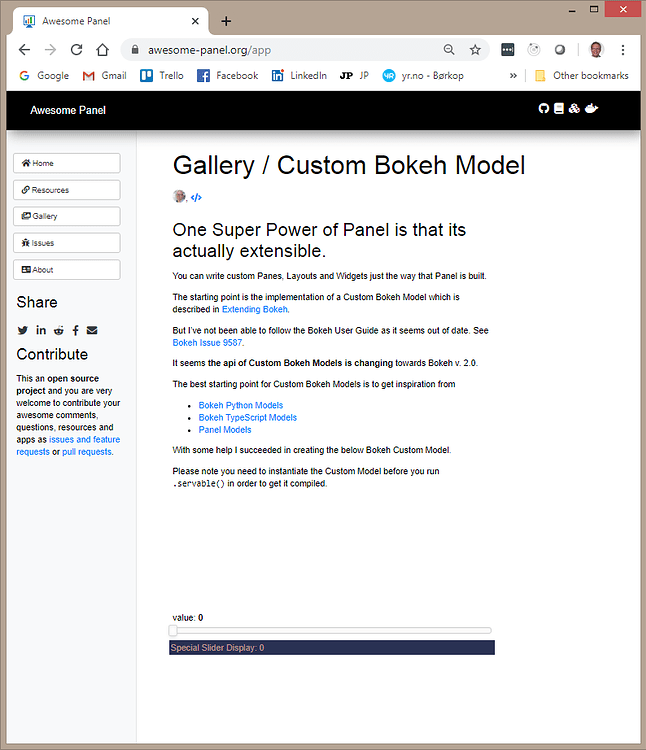Open the Chrome three-dot menu
646x750 pixels.
(623, 50)
